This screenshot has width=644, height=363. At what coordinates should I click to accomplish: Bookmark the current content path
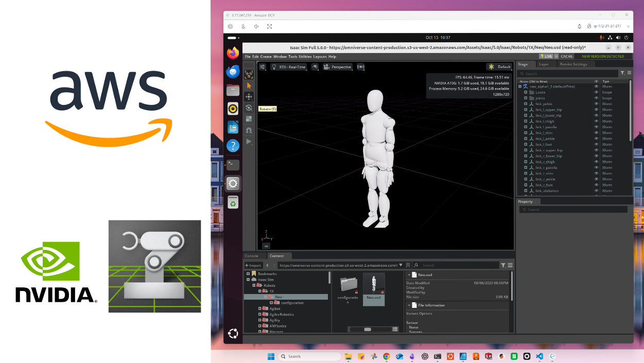[x=407, y=265]
